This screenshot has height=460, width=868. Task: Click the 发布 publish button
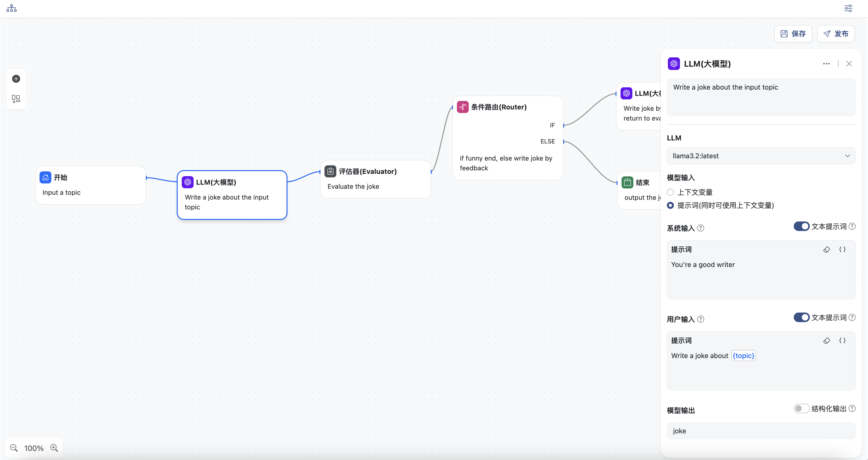tap(836, 34)
